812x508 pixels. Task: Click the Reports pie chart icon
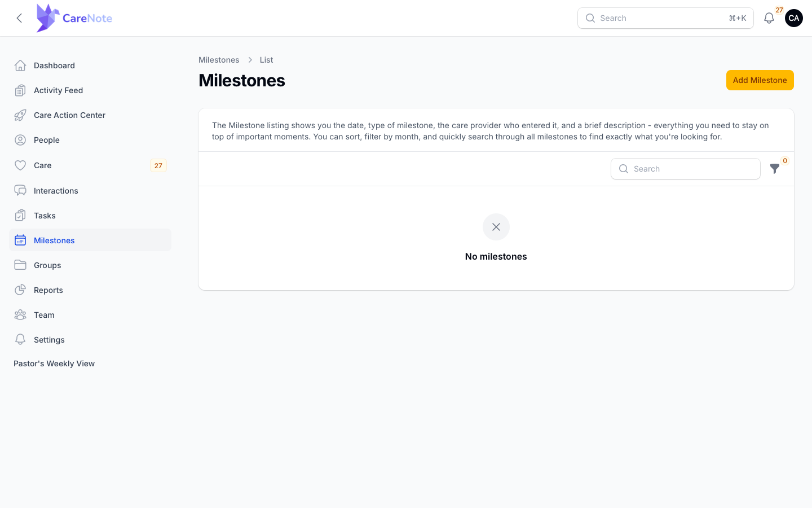pyautogui.click(x=20, y=290)
